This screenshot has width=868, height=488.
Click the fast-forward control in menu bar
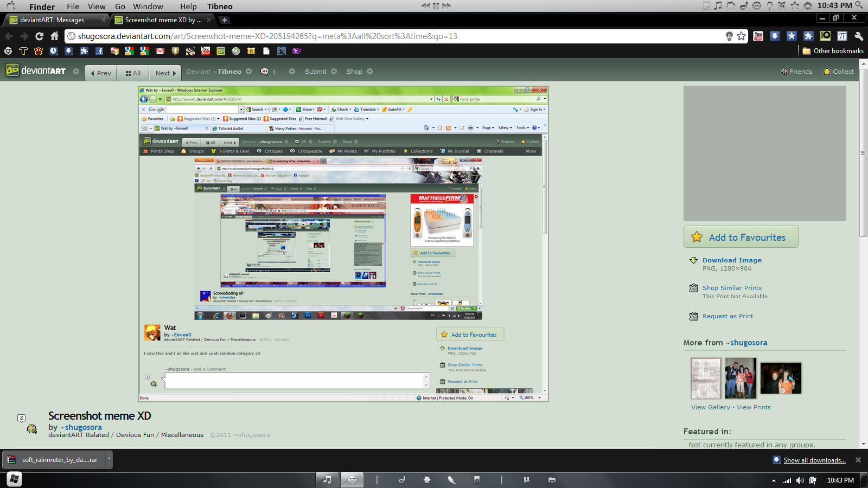(446, 6)
